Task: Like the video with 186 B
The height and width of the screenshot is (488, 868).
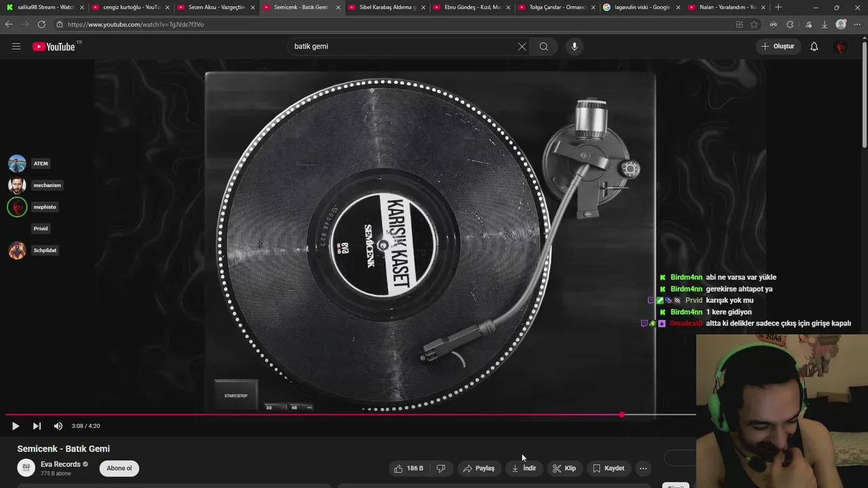Action: pos(409,468)
